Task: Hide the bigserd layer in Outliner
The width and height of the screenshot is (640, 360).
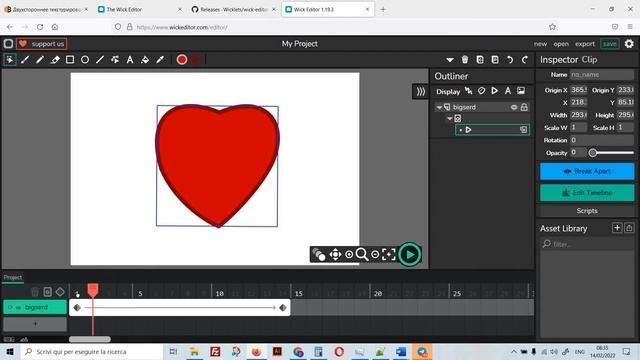Action: (x=514, y=107)
